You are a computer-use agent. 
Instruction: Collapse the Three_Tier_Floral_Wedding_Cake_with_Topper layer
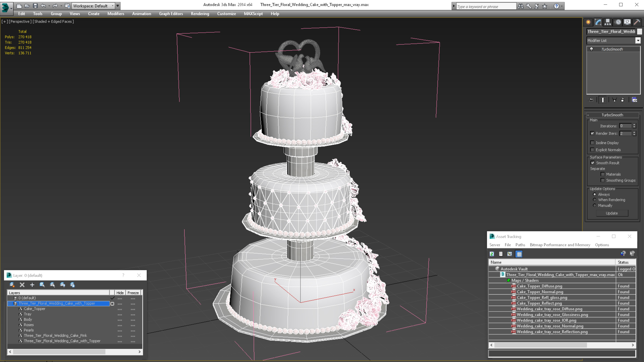point(10,303)
